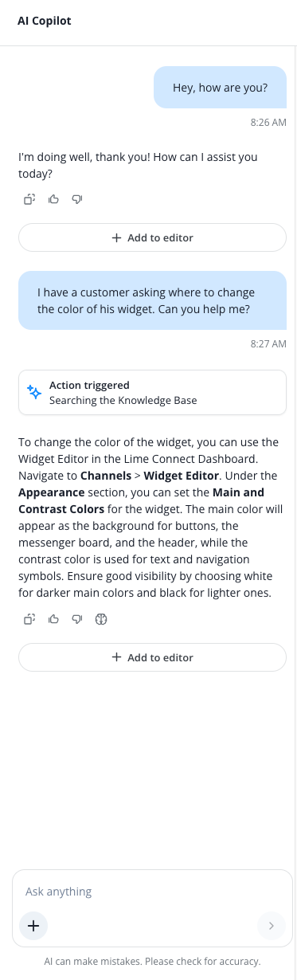
Task: Click the AI Copilot panel title
Action: 45,22
